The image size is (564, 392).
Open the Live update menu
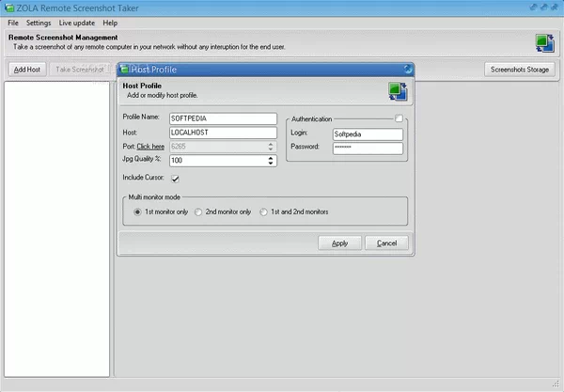click(x=77, y=23)
